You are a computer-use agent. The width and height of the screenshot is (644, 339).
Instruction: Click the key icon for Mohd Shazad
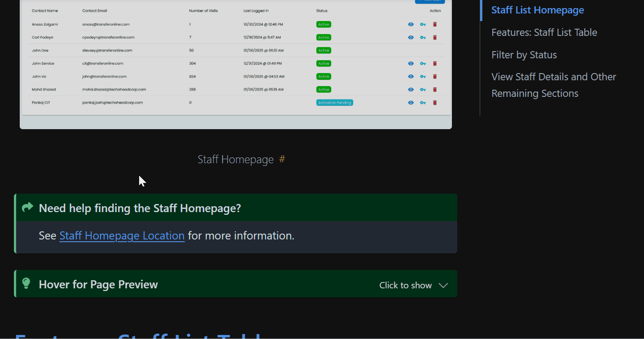point(423,89)
